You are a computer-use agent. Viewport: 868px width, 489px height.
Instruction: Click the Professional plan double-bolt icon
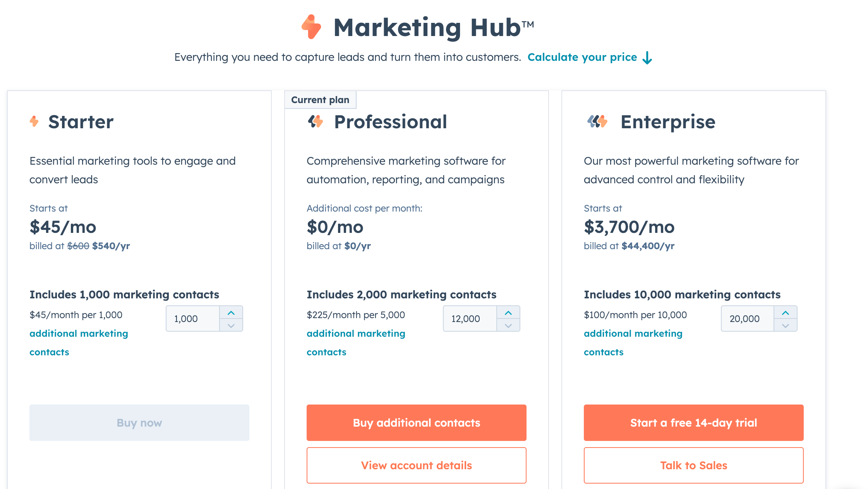pos(316,121)
